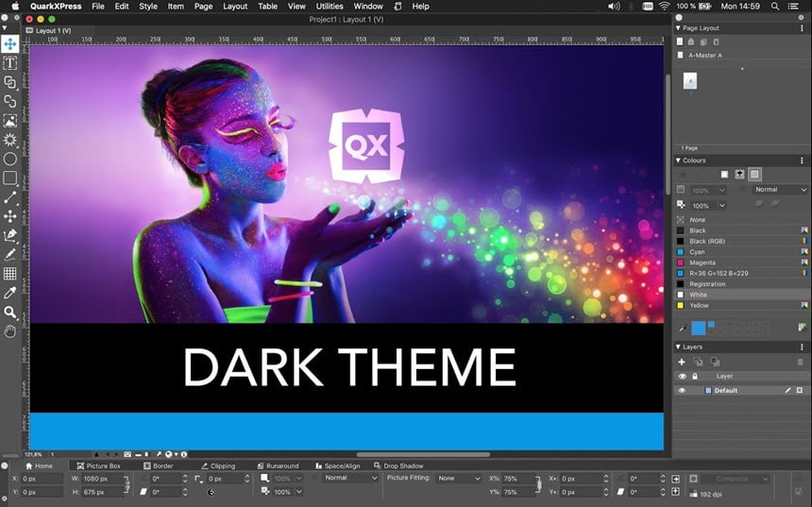Click duplicate page icon in Page Layout
This screenshot has height=507, width=812.
tap(703, 42)
